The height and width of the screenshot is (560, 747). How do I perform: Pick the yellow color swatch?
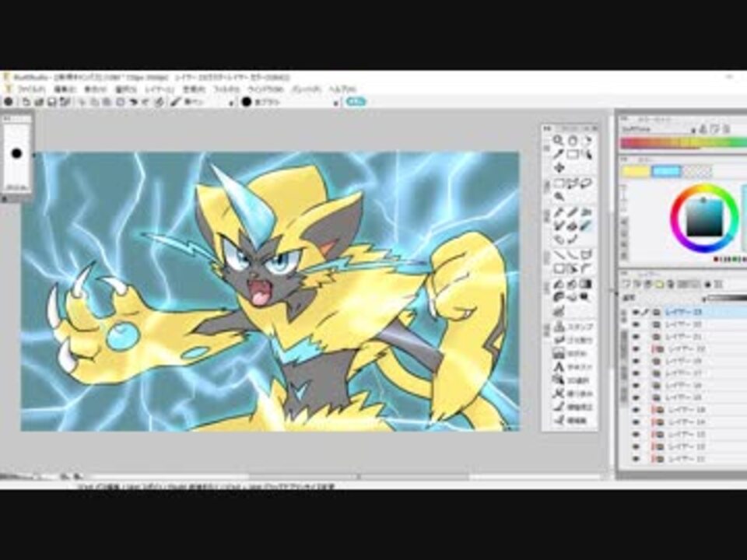[636, 171]
